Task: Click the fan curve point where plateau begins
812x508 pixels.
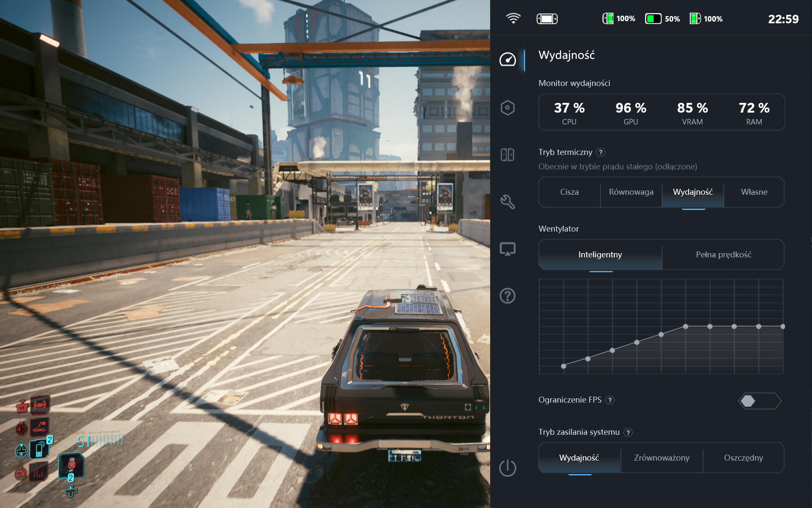Action: 686,326
